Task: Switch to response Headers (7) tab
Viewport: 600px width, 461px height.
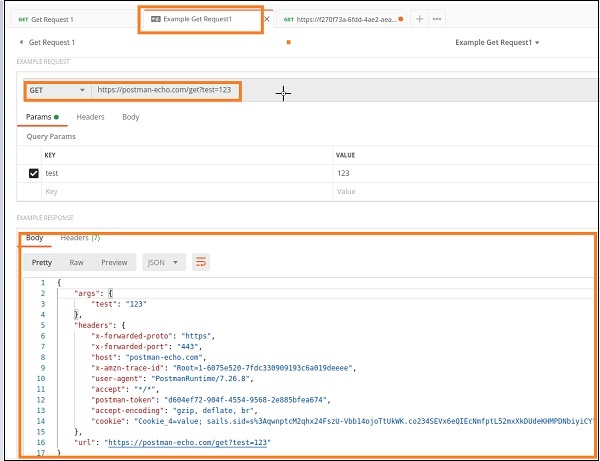Action: tap(80, 238)
